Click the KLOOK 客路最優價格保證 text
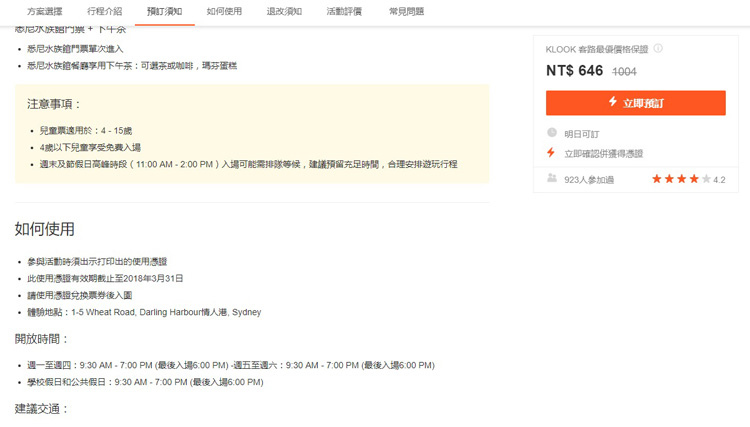 pos(596,49)
